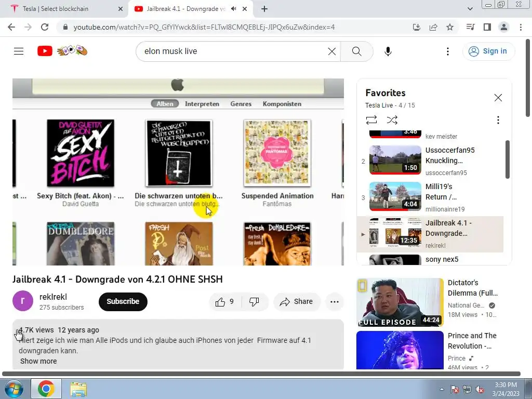Open Chrome three-dot menu

point(521,27)
